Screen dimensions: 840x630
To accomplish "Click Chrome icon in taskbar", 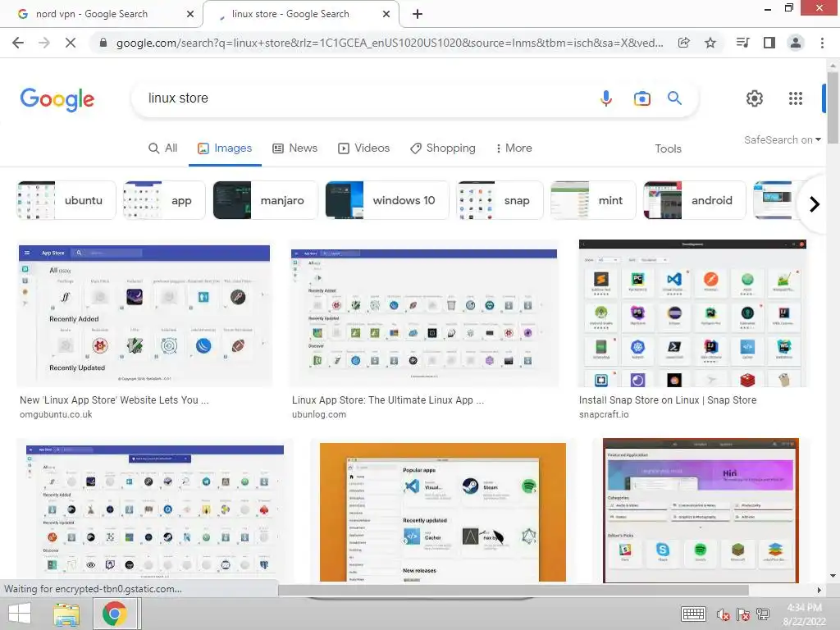I will coord(115,614).
